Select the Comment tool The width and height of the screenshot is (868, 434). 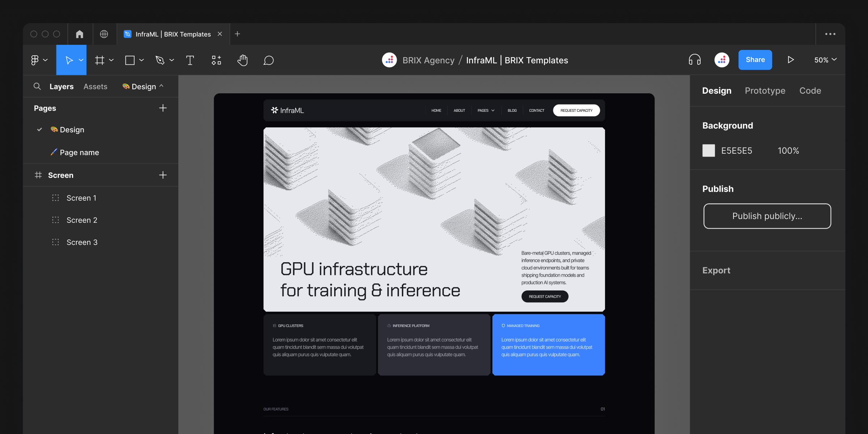(x=269, y=60)
